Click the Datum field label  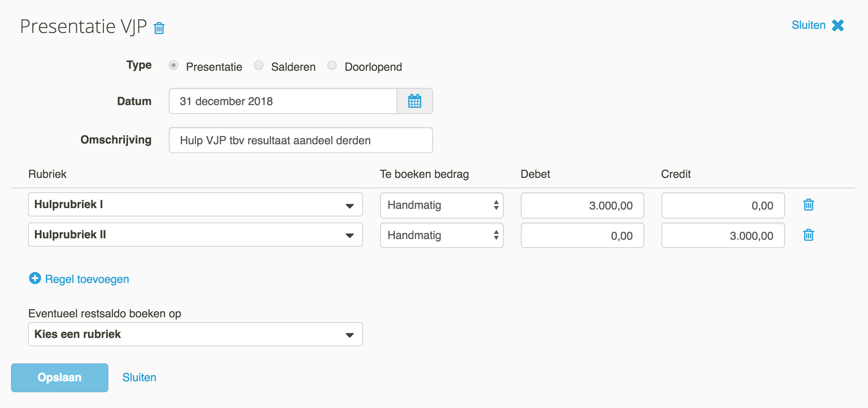coord(134,101)
